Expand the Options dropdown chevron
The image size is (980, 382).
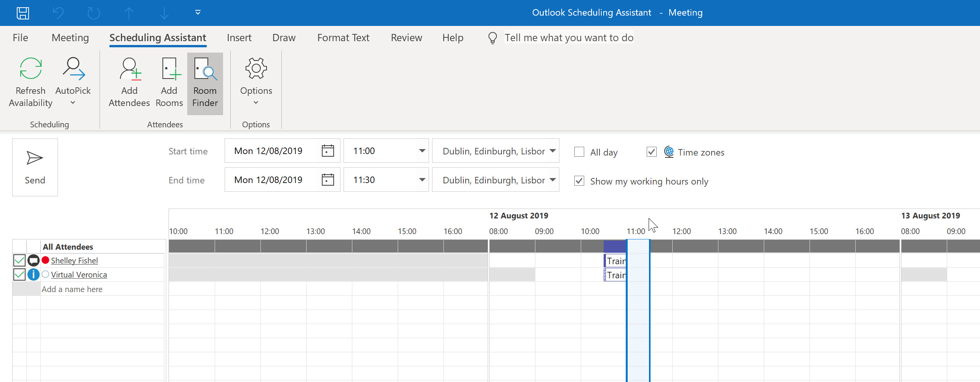256,103
